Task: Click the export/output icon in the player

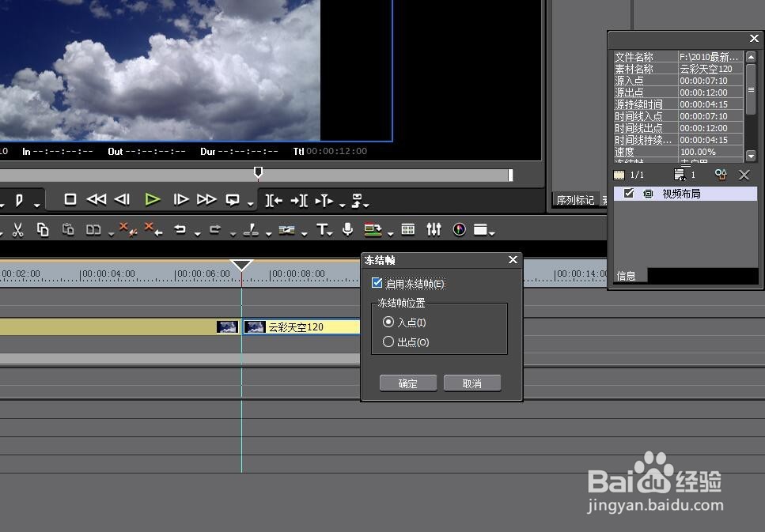Action: (357, 200)
